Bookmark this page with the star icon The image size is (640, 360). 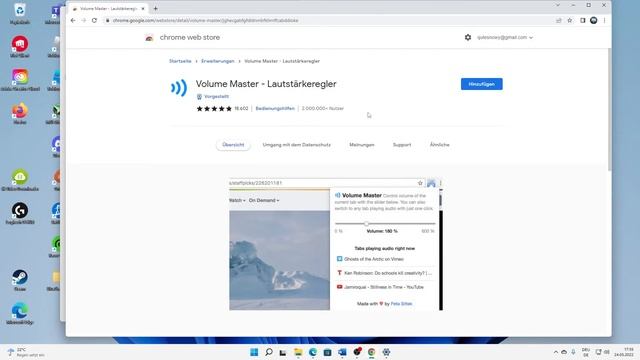point(570,20)
